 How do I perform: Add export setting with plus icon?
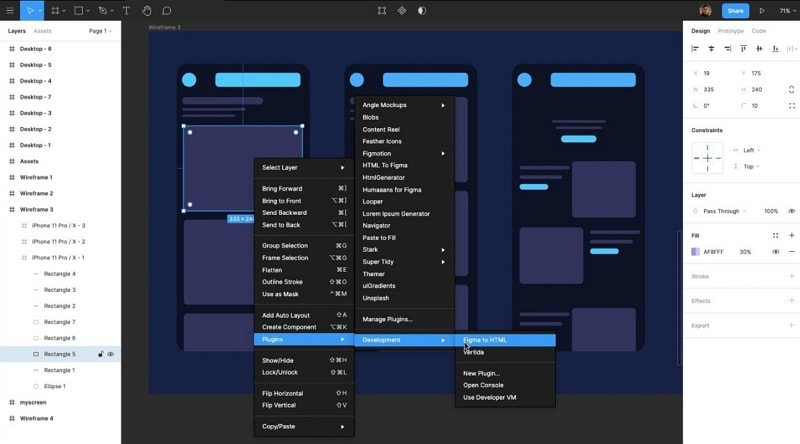[x=791, y=325]
